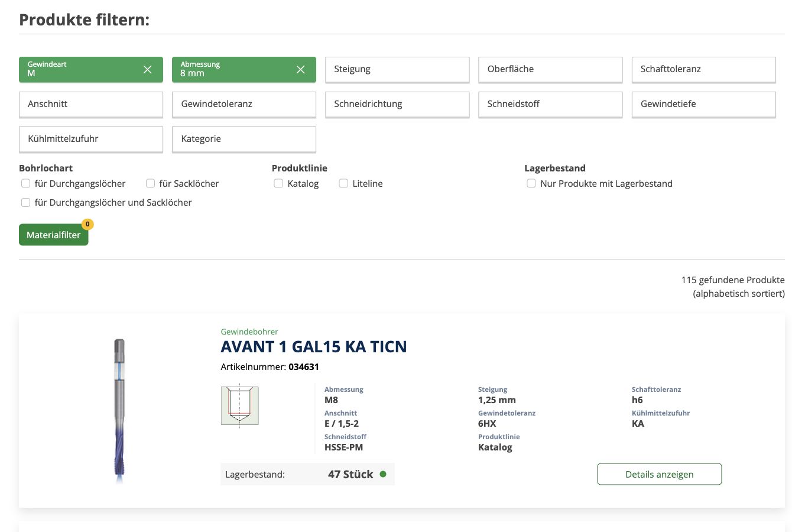This screenshot has width=792, height=532.
Task: Select article number 034631
Action: pyautogui.click(x=304, y=366)
